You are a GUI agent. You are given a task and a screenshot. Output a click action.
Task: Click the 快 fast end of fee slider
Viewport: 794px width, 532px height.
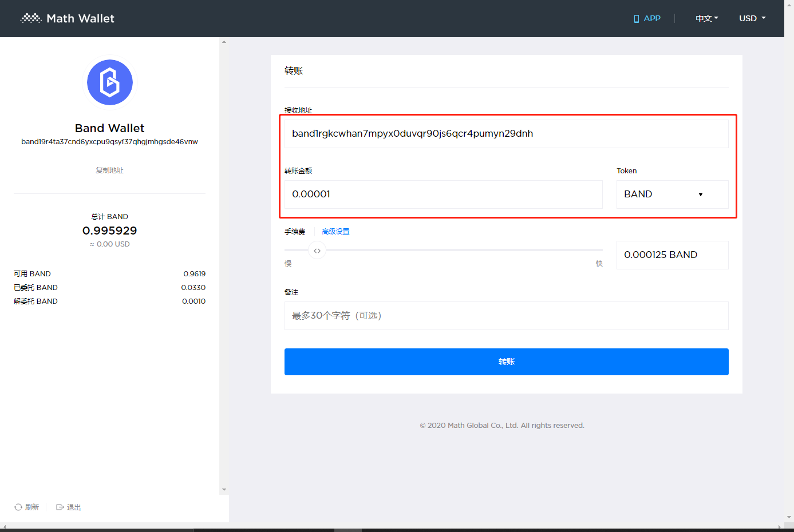pyautogui.click(x=599, y=264)
